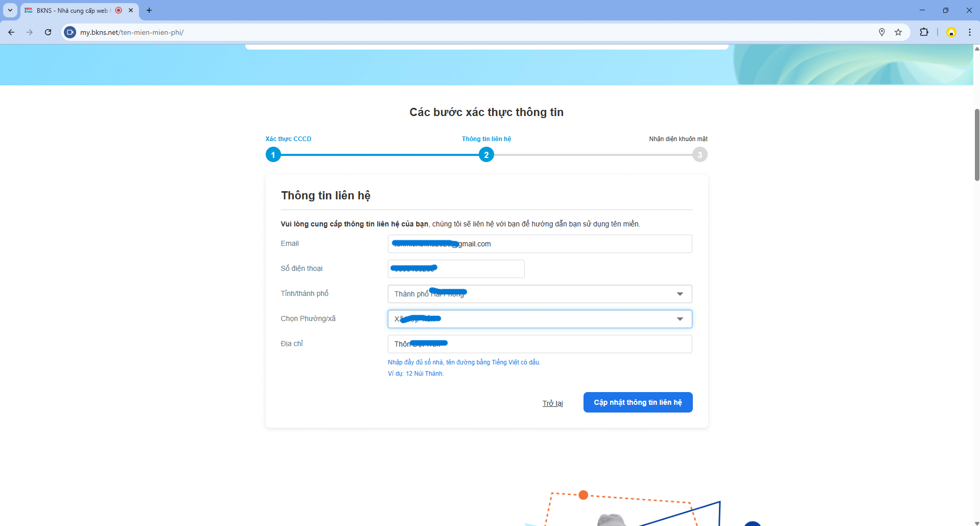Click the Trở lại link
Screen dimensions: 980x526
(x=552, y=403)
